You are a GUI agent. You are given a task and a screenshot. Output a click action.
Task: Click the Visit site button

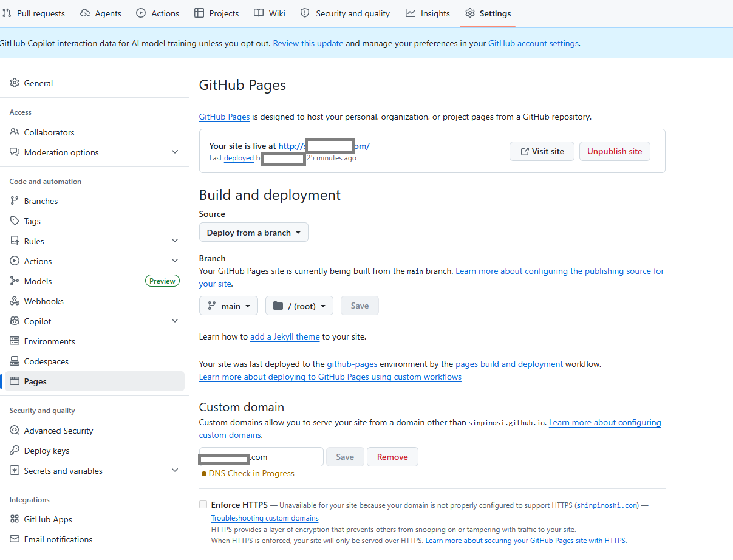[542, 151]
